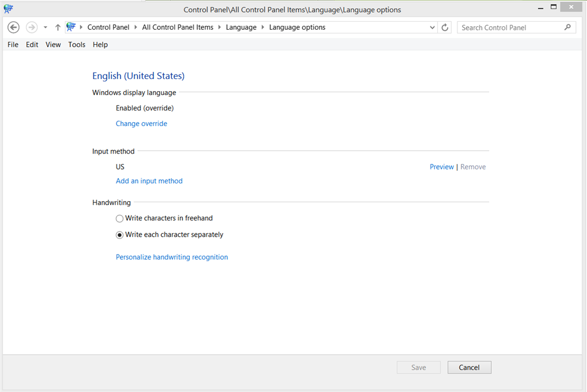Screen dimensions: 587x392
Task: Expand the All Control Panel Items breadcrumb arrow
Action: click(221, 27)
